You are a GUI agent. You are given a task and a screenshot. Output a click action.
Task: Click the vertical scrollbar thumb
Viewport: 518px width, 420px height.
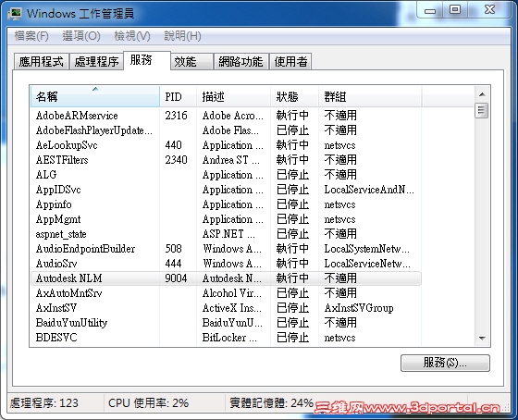[x=481, y=110]
